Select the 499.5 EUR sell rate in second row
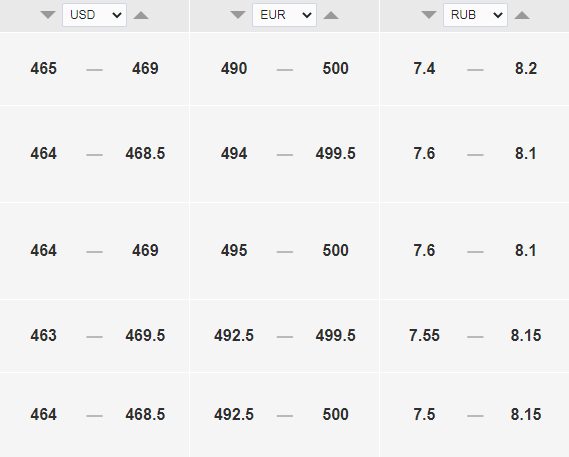The width and height of the screenshot is (569, 457). 336,153
